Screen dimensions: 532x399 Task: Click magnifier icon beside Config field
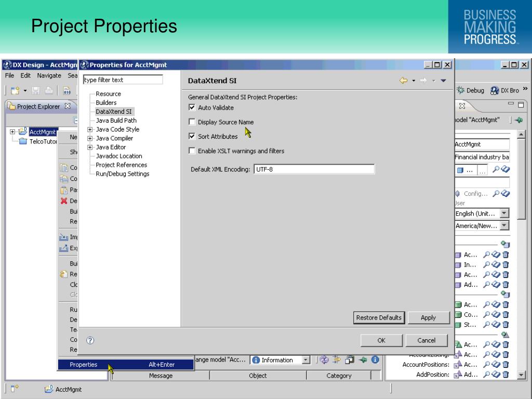[x=496, y=193]
